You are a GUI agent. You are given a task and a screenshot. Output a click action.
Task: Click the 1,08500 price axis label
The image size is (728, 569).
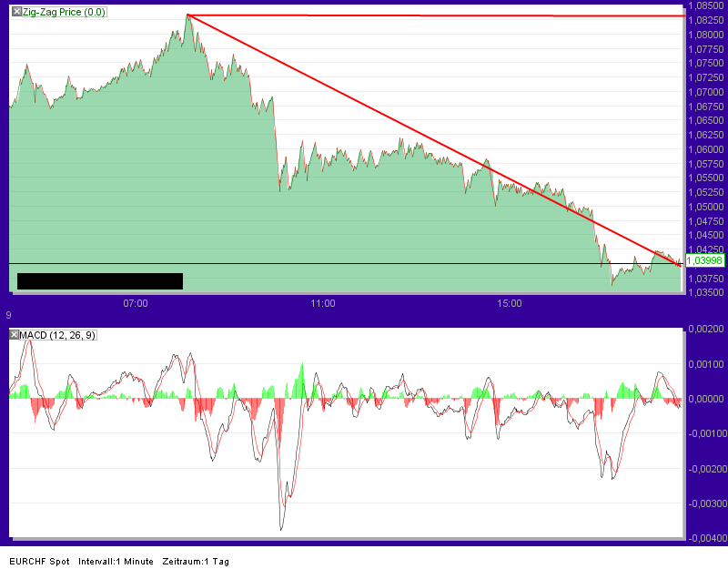706,5
